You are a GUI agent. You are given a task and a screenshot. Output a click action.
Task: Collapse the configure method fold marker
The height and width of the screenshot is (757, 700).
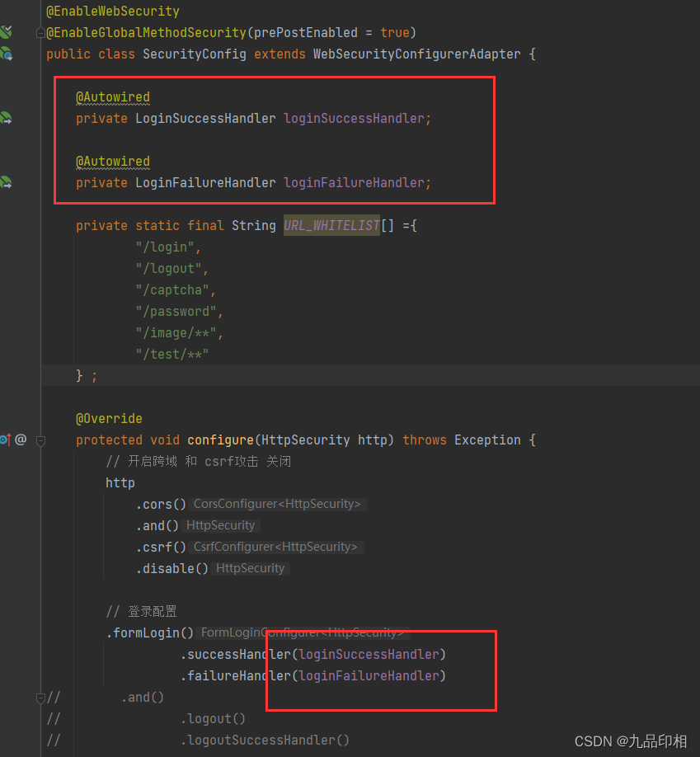pos(40,440)
